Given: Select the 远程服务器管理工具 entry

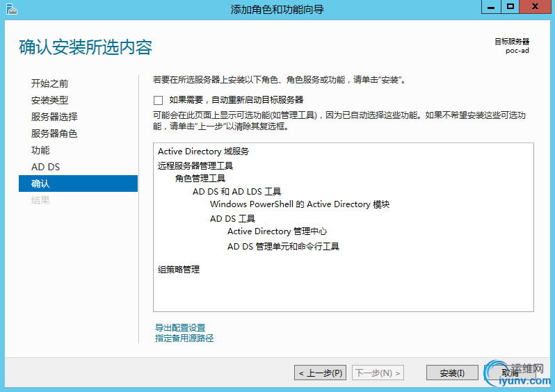Looking at the screenshot, I should (195, 165).
